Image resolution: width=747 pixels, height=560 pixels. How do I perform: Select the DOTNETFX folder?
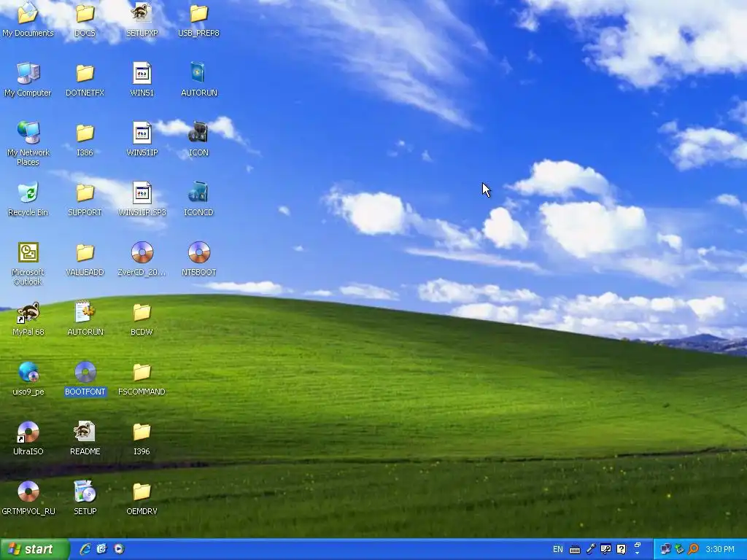(85, 79)
